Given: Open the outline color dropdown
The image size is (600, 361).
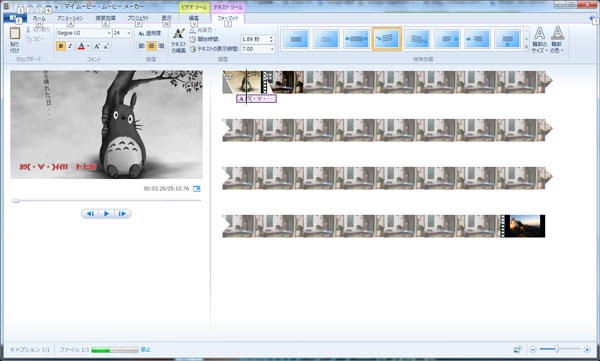Looking at the screenshot, I should click(558, 40).
